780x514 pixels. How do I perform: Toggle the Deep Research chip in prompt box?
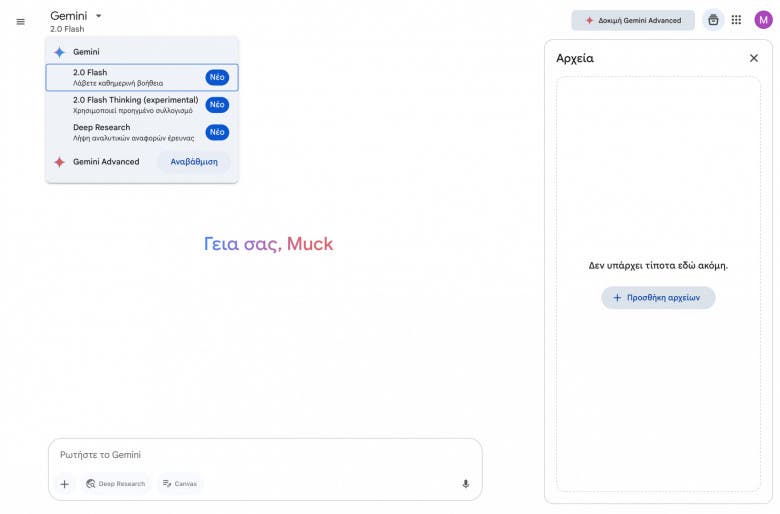coord(115,484)
